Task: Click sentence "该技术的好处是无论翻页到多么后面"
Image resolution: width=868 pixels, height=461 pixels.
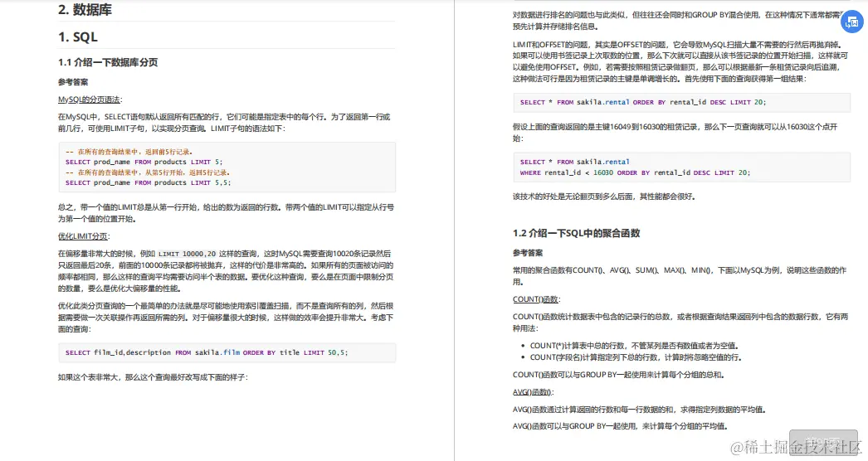Action: (x=573, y=197)
